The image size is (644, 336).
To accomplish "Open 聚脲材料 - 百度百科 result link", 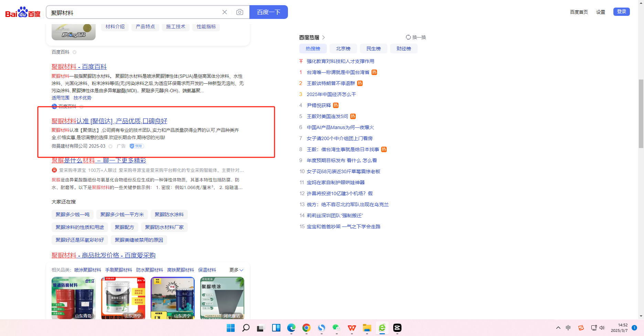I will click(79, 66).
